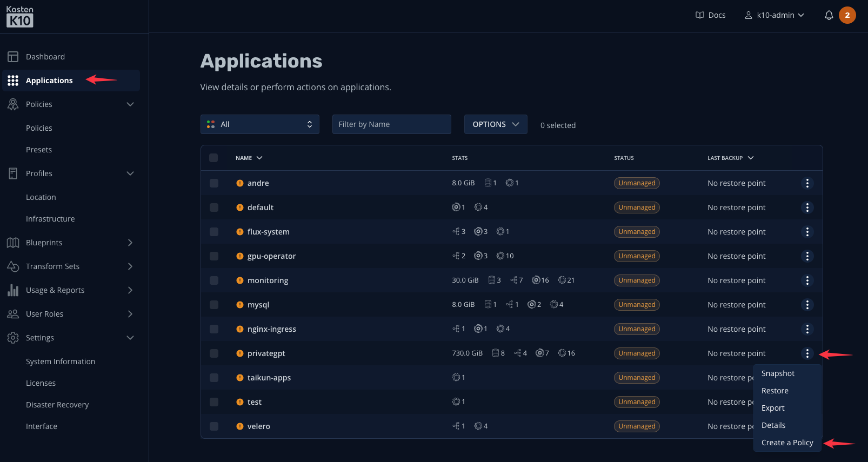
Task: Click the Filter by Name field
Action: pos(391,124)
